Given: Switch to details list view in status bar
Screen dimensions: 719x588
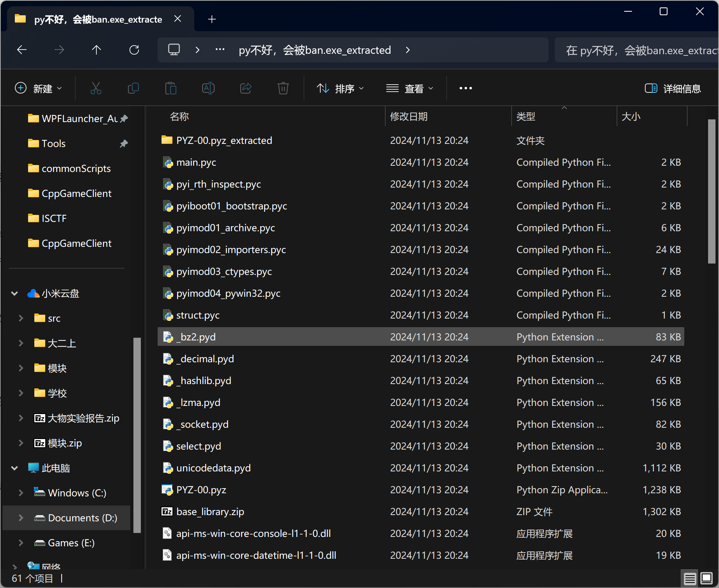Looking at the screenshot, I should [x=690, y=578].
